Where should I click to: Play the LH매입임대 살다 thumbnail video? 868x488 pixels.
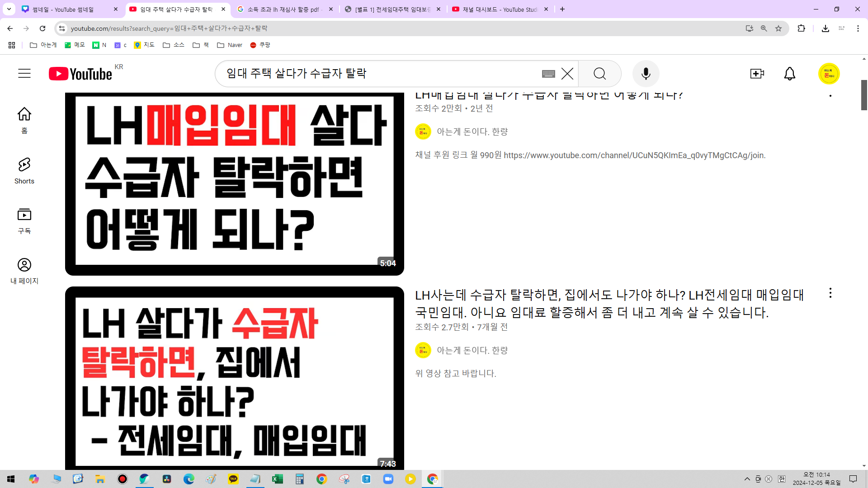235,184
